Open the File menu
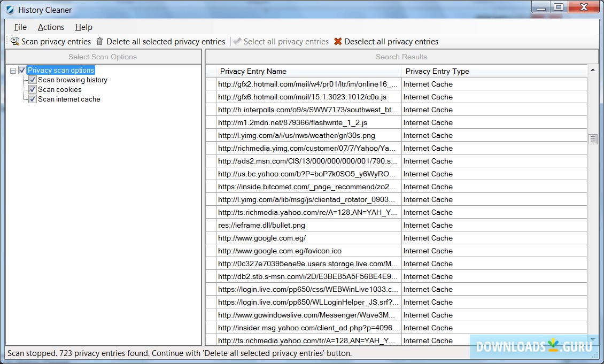The image size is (604, 364). [x=20, y=27]
